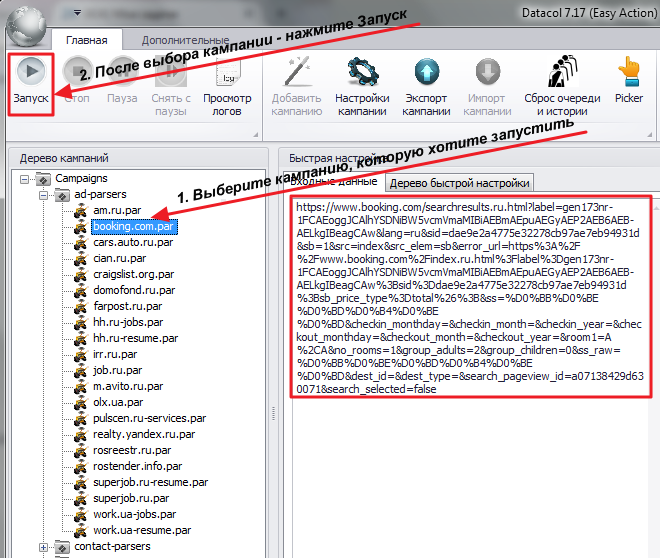
Task: Click the splitter grip between panels
Action: coord(274,414)
